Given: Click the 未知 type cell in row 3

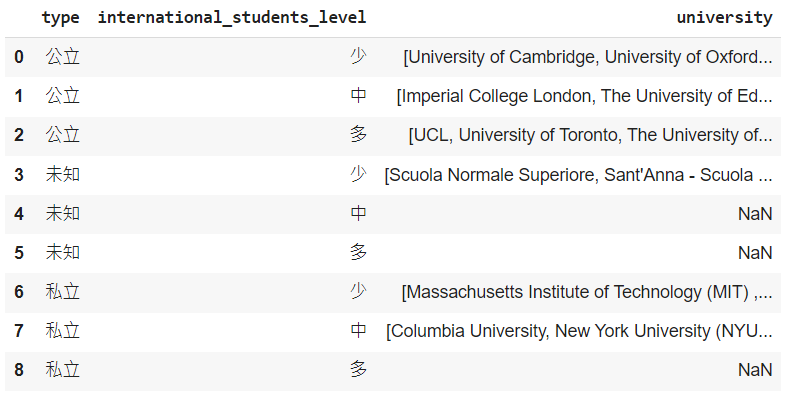Looking at the screenshot, I should [63, 174].
